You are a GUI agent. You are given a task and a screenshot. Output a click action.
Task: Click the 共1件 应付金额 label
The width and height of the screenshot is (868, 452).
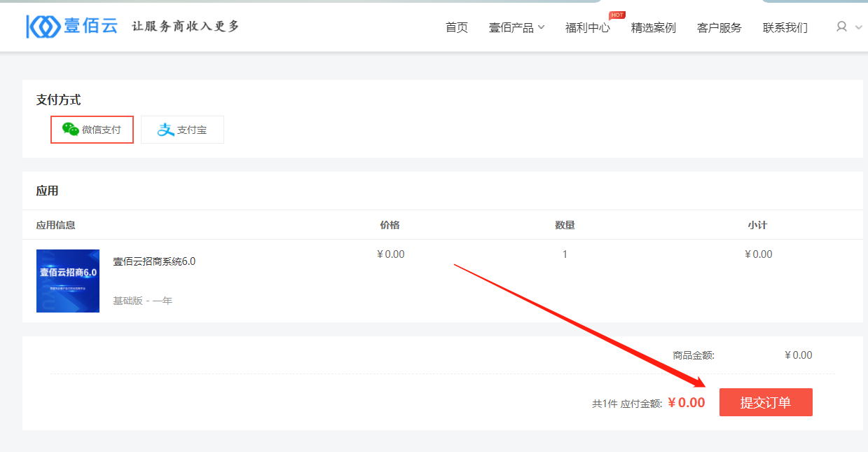(627, 404)
